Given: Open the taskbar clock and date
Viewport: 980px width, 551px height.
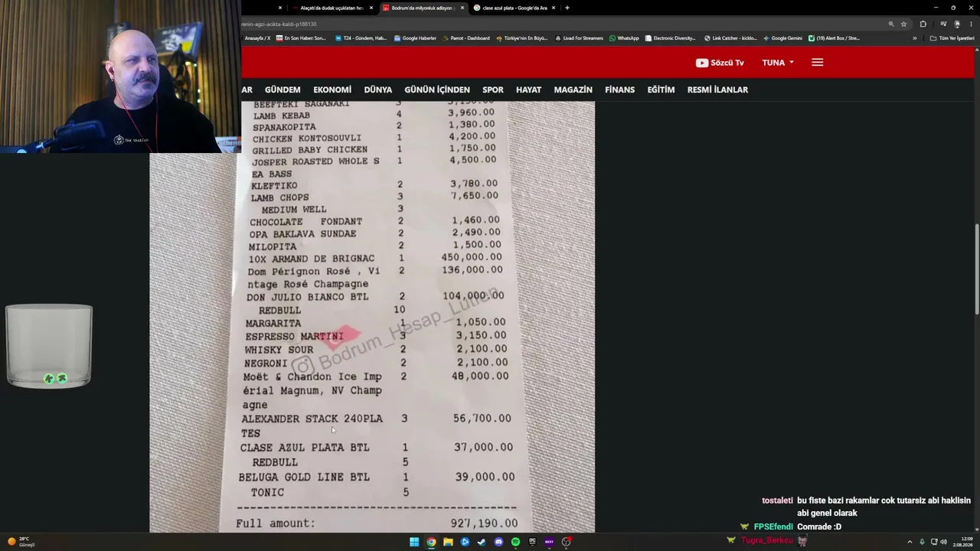Looking at the screenshot, I should [962, 542].
